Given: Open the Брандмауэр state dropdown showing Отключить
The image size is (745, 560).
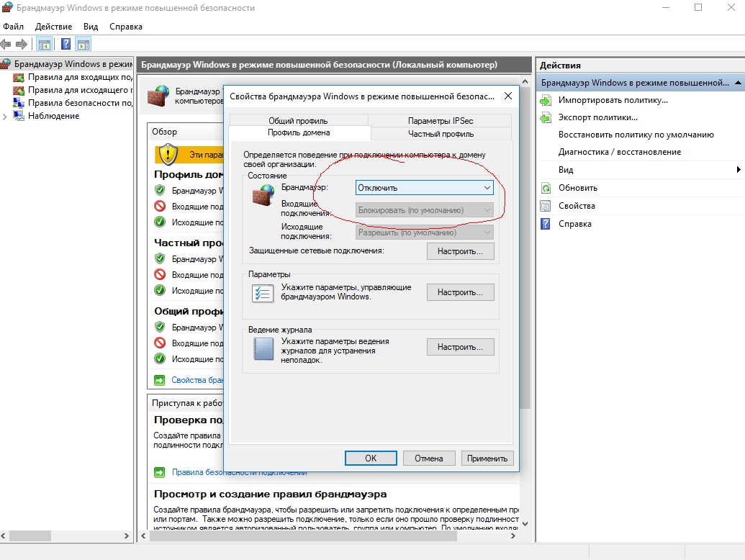Looking at the screenshot, I should (x=424, y=188).
